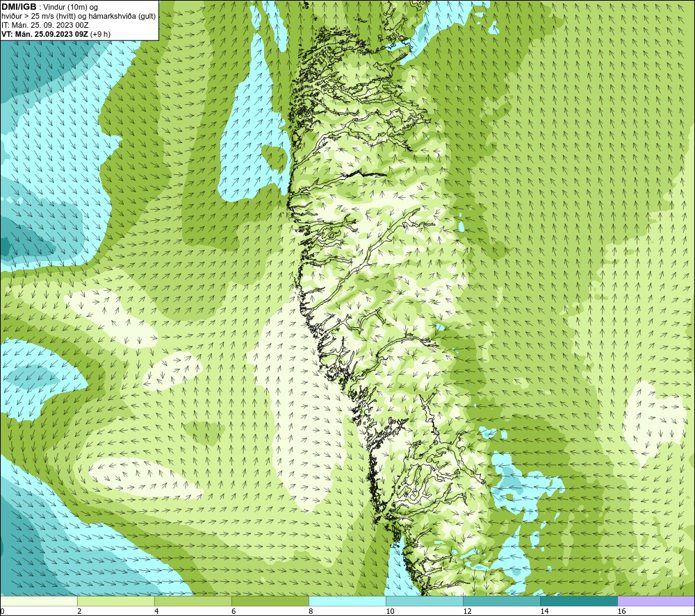Click the legend value label '14'

[544, 611]
